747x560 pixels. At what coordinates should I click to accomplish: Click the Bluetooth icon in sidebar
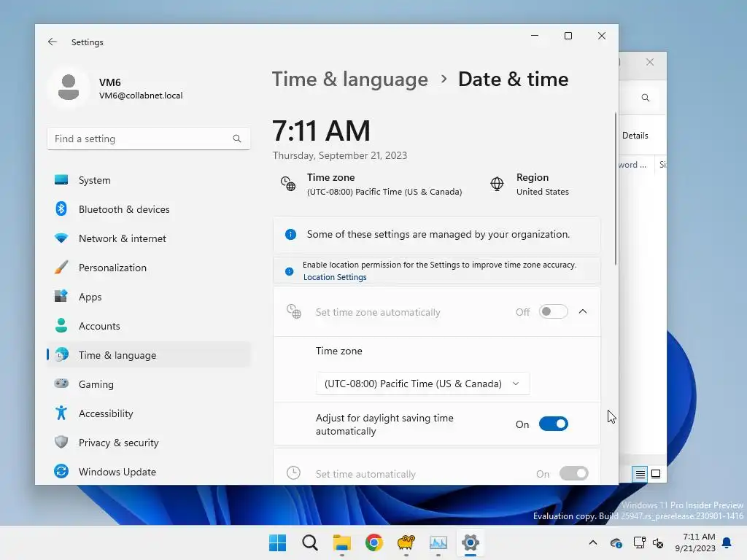coord(61,209)
